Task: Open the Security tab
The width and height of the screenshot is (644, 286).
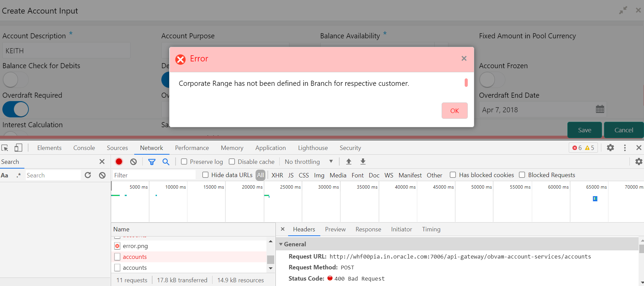Action: click(x=350, y=148)
